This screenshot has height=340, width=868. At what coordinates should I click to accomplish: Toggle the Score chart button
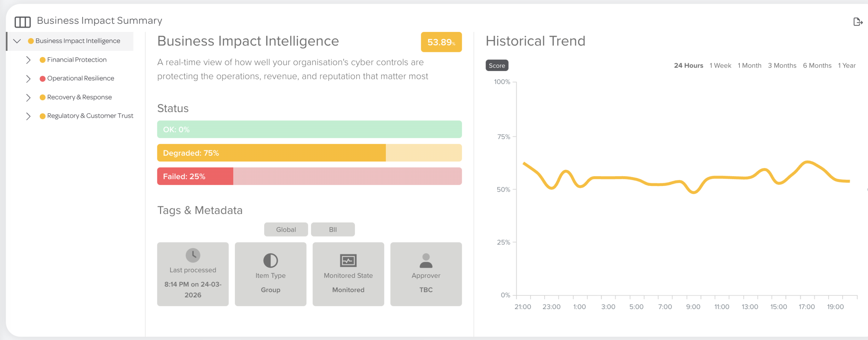[x=497, y=65]
